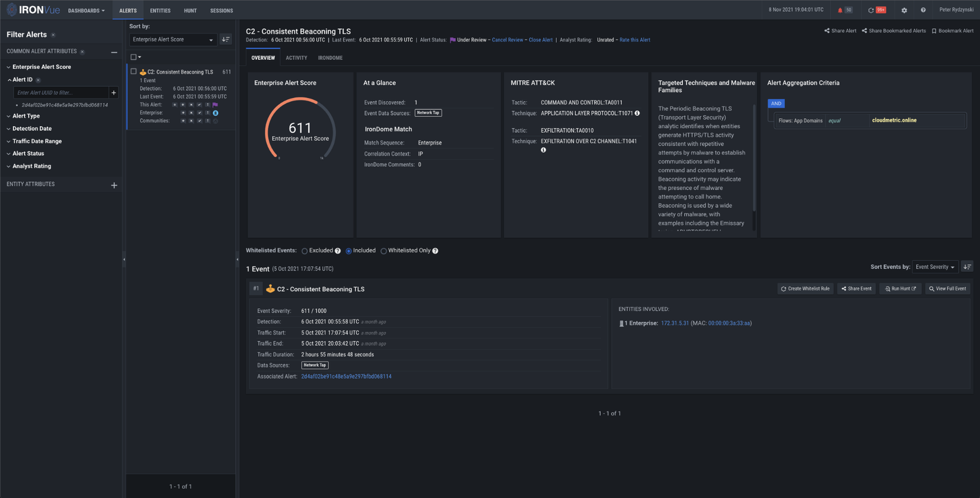The width and height of the screenshot is (980, 498).
Task: Clear the Filter Alerts panel
Action: tap(53, 35)
